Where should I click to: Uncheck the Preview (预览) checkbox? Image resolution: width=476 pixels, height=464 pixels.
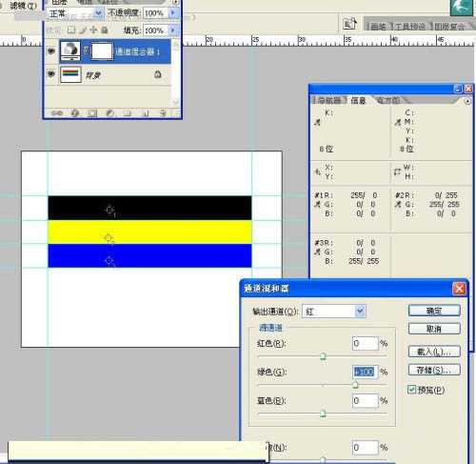pos(411,390)
